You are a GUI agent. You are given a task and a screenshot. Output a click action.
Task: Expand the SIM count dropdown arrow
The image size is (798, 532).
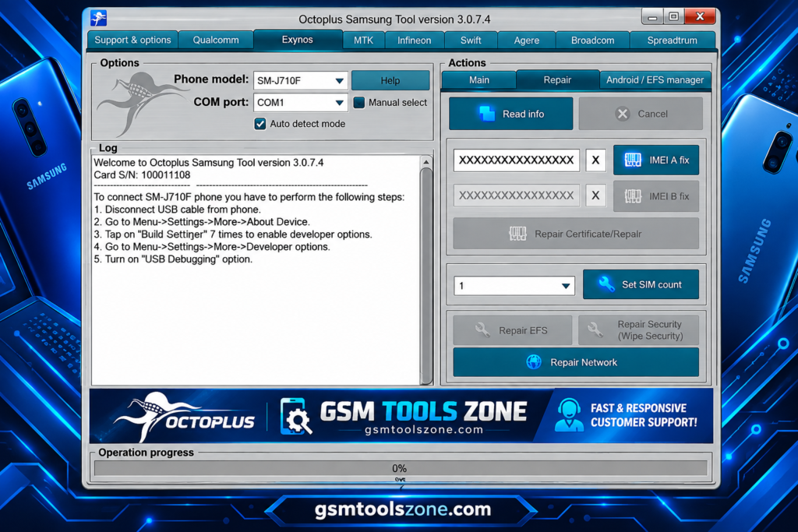tap(566, 286)
